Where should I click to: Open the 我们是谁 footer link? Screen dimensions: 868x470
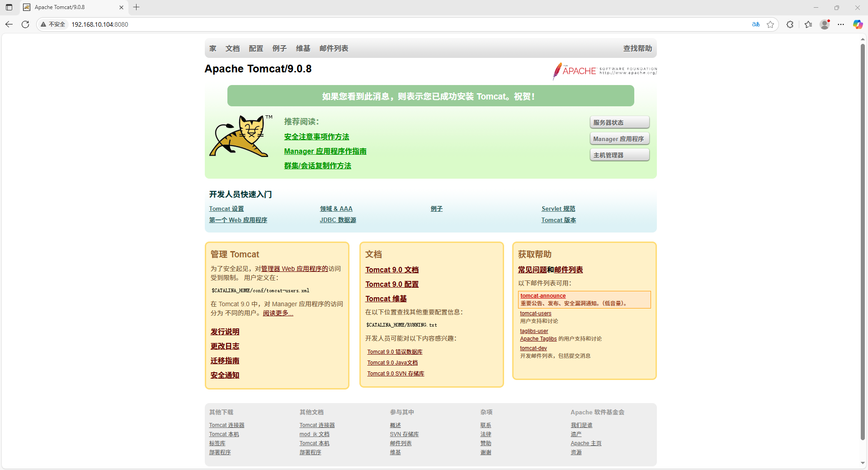[x=581, y=425]
